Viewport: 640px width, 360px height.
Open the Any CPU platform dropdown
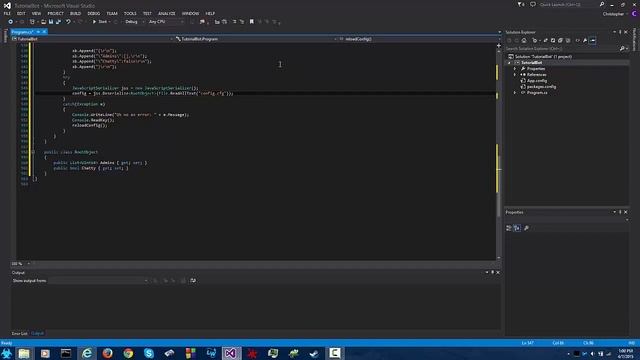166,22
